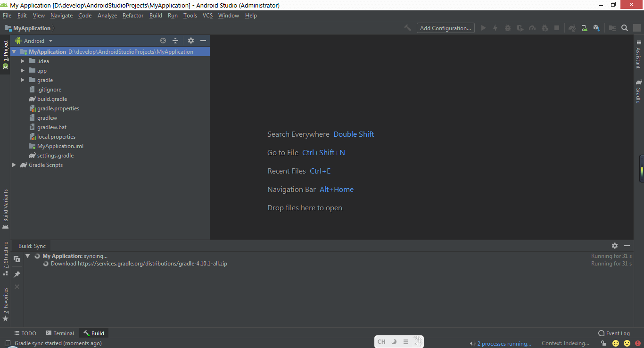Viewport: 644px width, 348px height.
Task: Collapse all in the Project panel
Action: click(175, 41)
